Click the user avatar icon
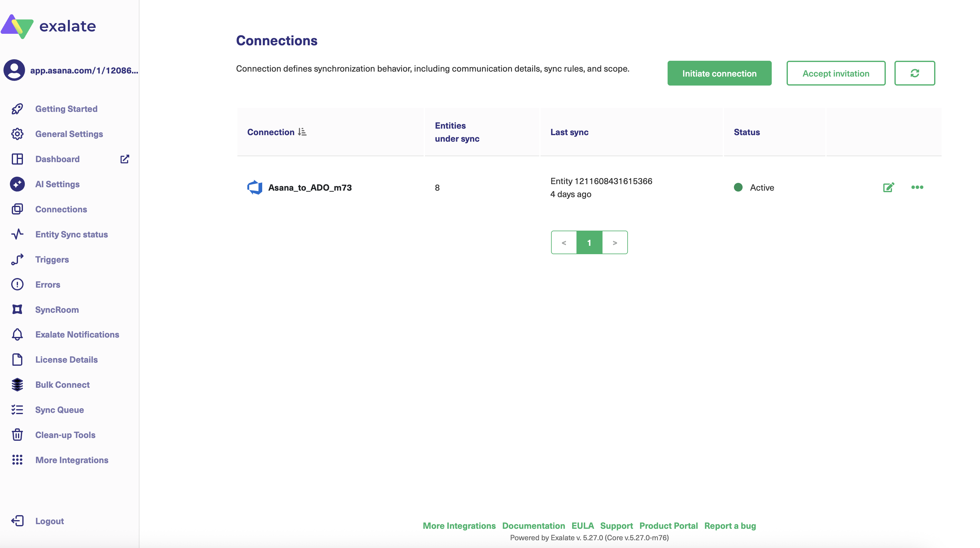Screen dimensions: 980x548 pos(14,70)
